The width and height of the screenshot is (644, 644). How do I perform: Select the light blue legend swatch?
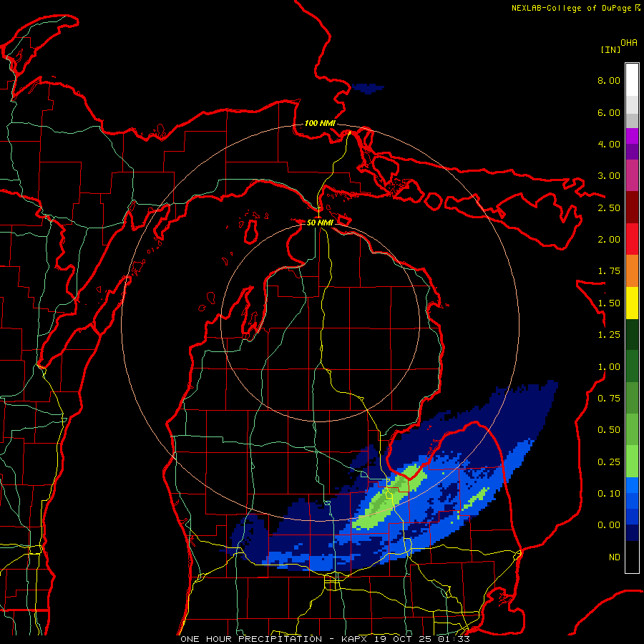coord(632,485)
